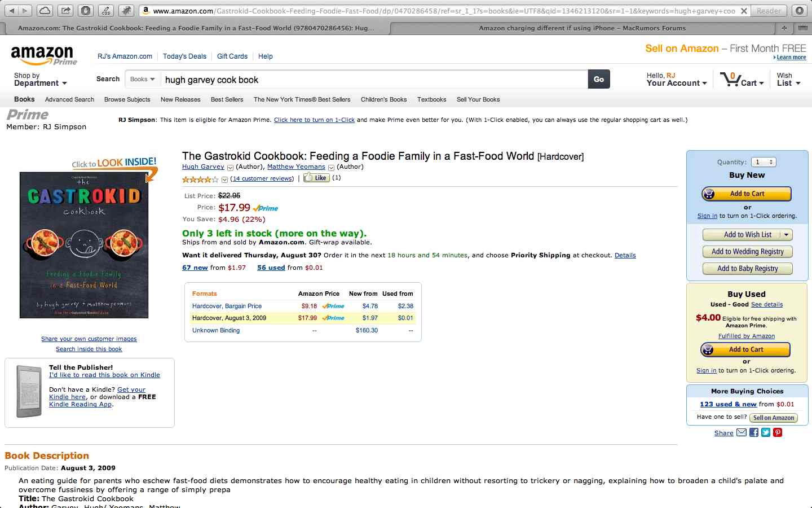Share the book via email icon
This screenshot has width=812, height=508.
[742, 432]
